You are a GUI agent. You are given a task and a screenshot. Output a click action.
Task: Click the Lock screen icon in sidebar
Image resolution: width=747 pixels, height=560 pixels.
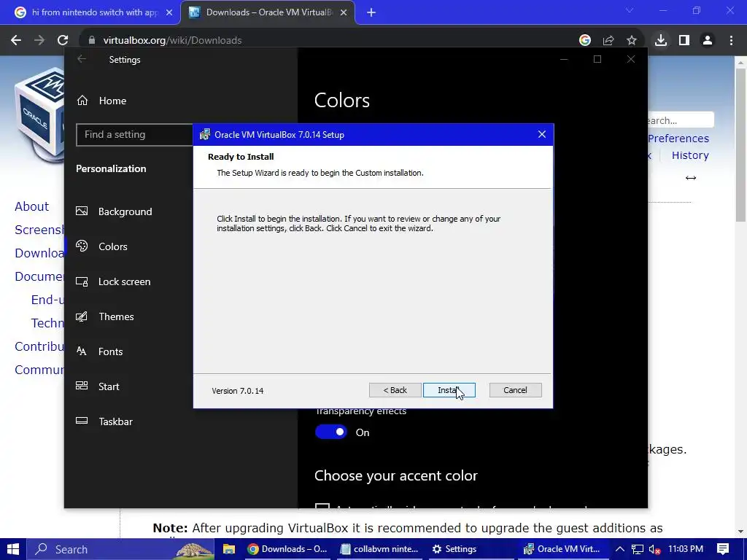(x=82, y=281)
